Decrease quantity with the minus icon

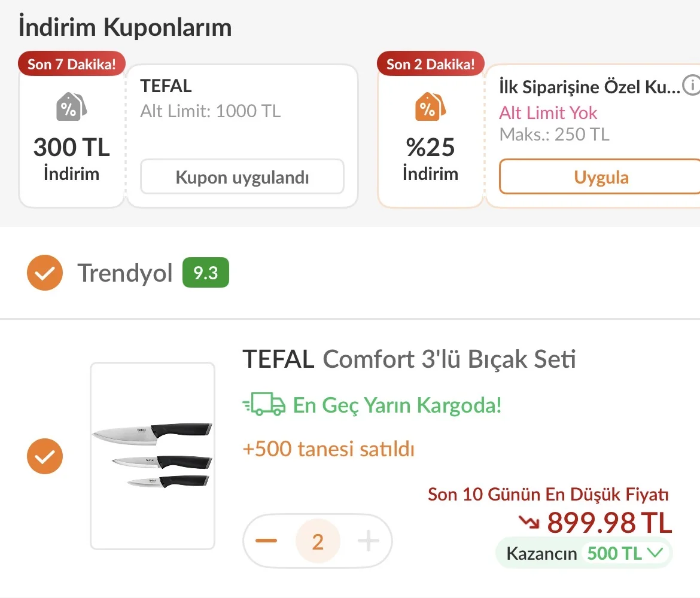point(266,541)
